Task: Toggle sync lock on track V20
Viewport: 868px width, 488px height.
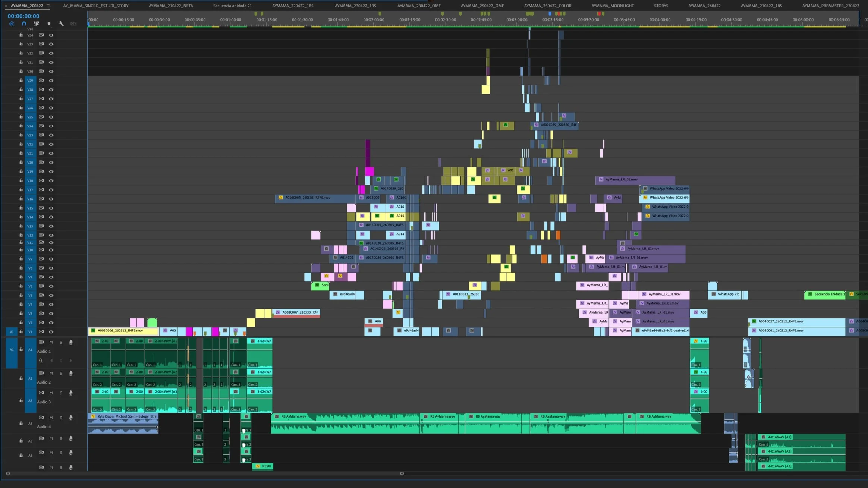Action: [x=41, y=162]
